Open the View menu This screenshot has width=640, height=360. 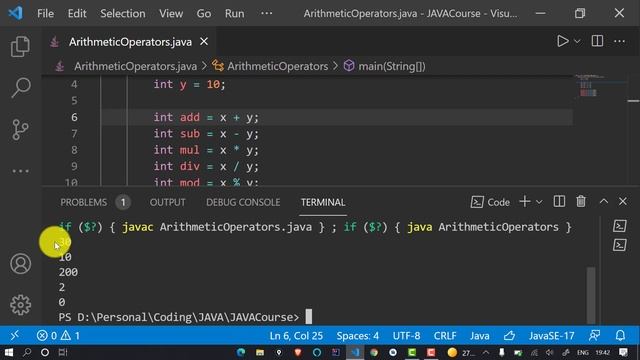[171, 13]
